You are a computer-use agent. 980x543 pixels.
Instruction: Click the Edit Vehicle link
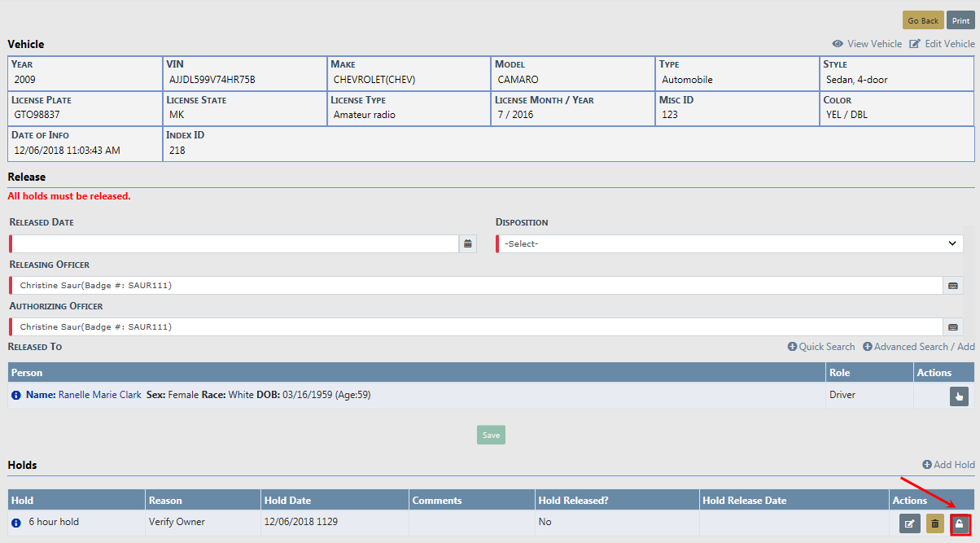942,44
